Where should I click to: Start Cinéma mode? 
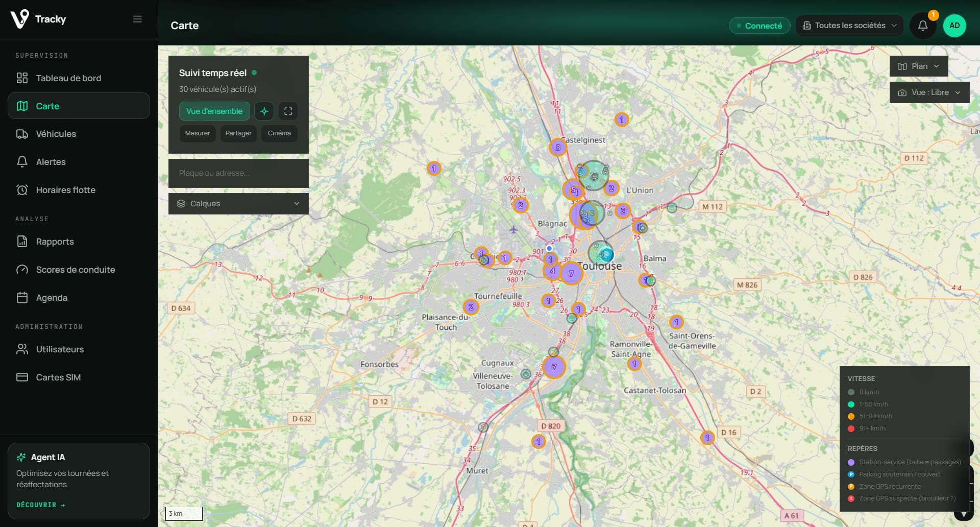tap(279, 133)
